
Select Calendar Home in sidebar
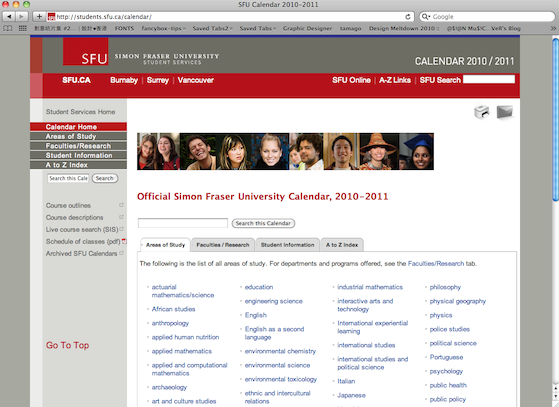(x=78, y=127)
